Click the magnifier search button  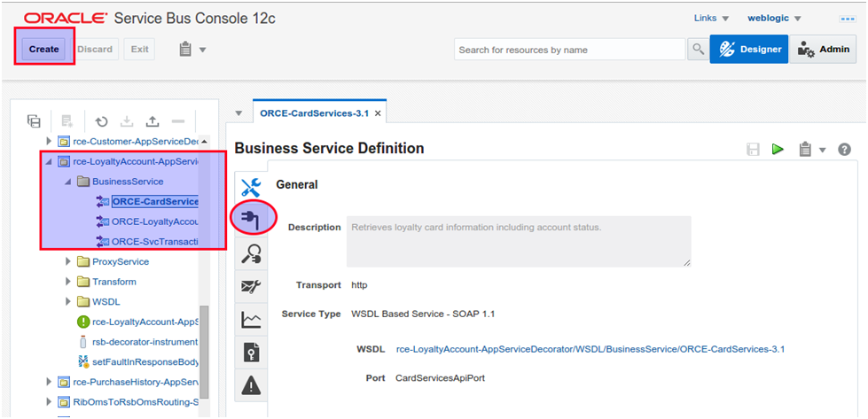click(698, 50)
